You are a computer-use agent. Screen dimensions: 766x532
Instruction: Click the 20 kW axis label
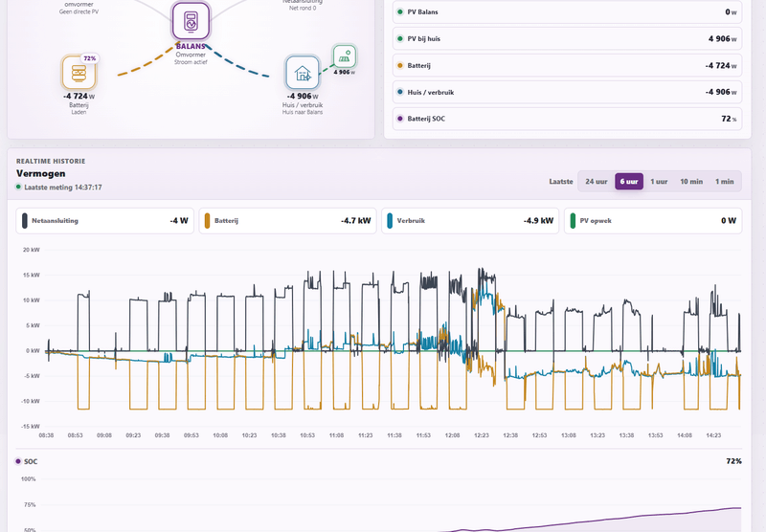point(32,250)
